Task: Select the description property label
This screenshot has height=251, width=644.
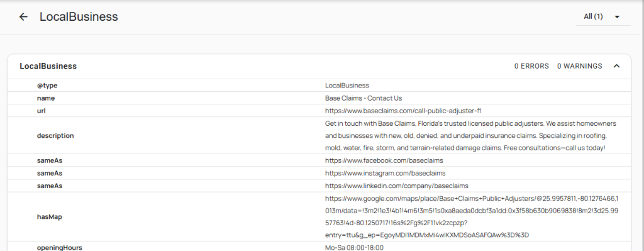Action: click(55, 135)
